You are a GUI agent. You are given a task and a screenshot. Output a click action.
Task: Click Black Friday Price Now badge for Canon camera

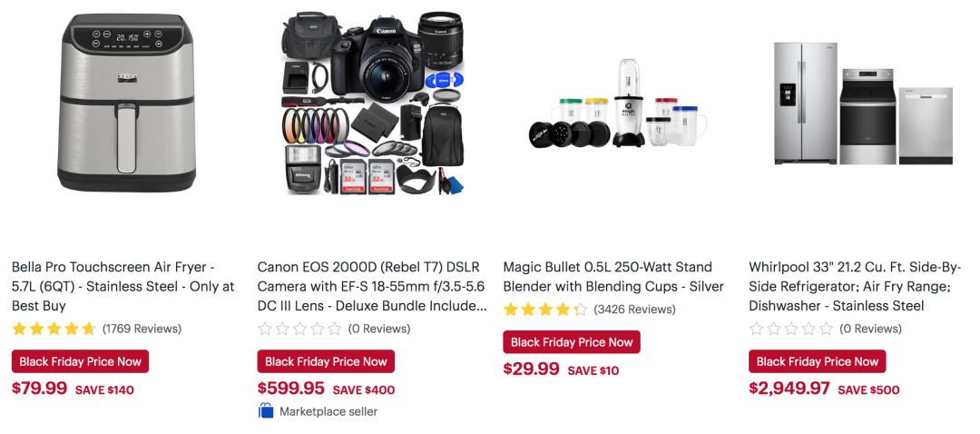[x=326, y=361]
